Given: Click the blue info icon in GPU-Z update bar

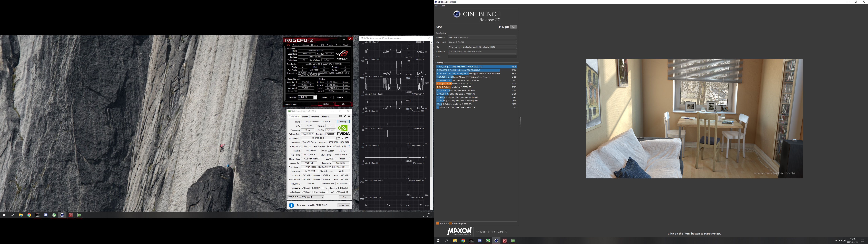Looking at the screenshot, I should [x=291, y=205].
